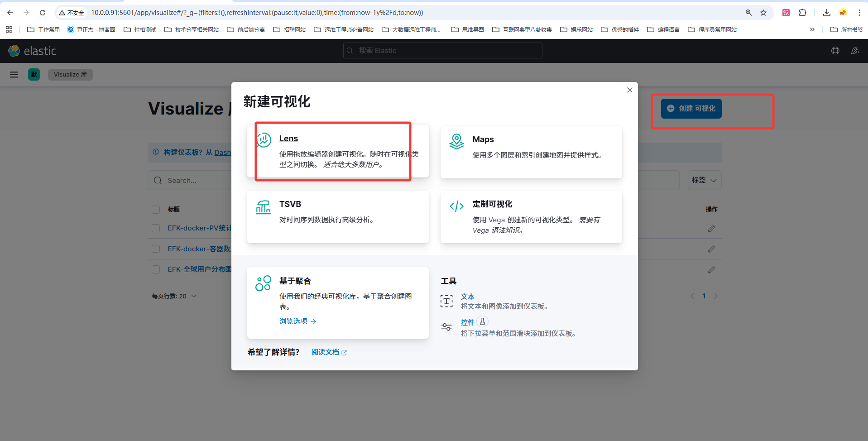Open the 控件 tool link

click(468, 322)
